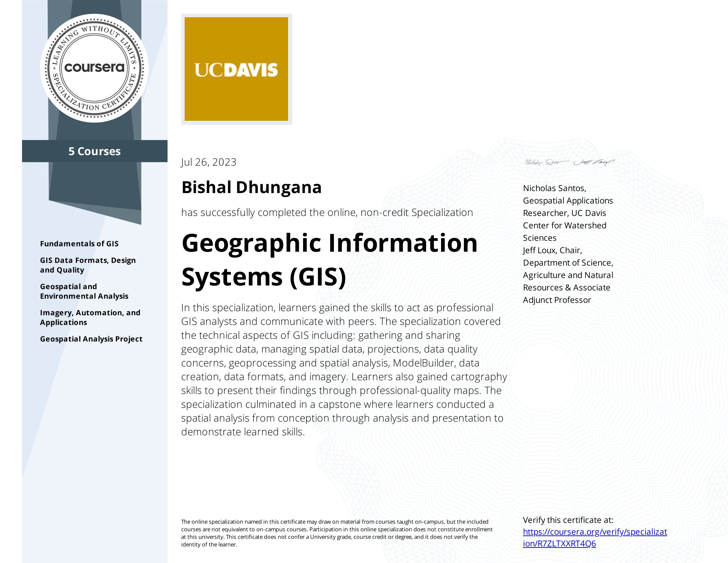
Task: Click Imagery, Automation, and Applications course
Action: pyautogui.click(x=90, y=317)
